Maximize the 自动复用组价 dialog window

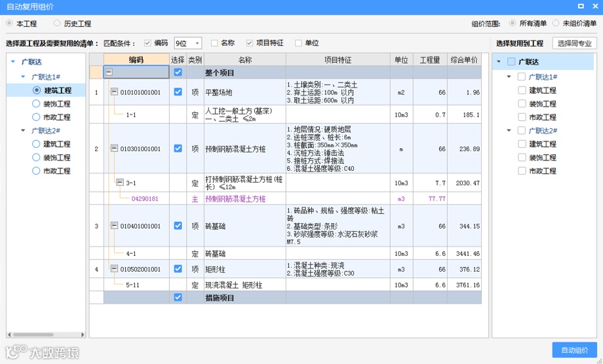pos(581,6)
